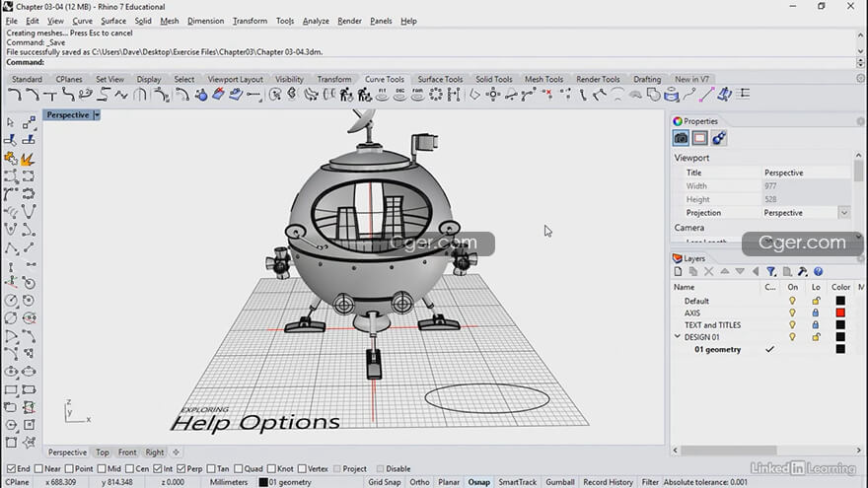Enable the Mid osnap checkbox

(102, 468)
